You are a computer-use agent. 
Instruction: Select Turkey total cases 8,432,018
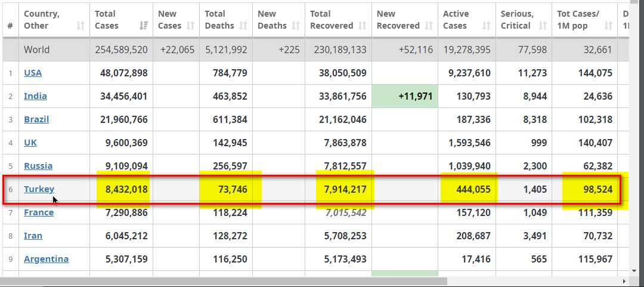[x=126, y=189]
